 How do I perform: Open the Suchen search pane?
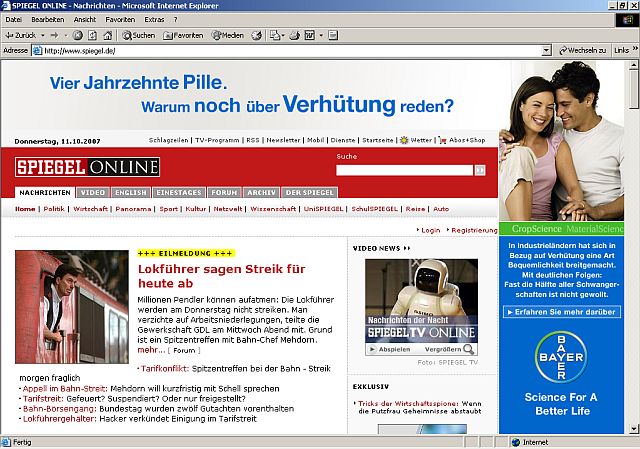(138, 36)
